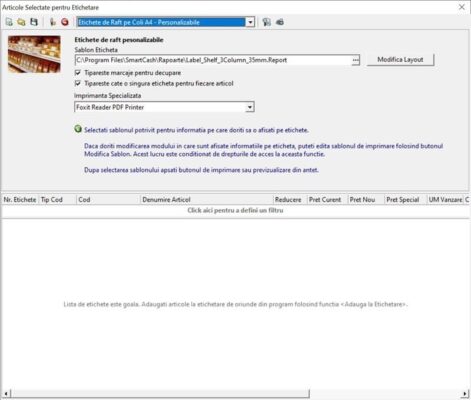The width and height of the screenshot is (471, 400).
Task: Open the Imprimanta Specializata printer dropdown
Action: point(250,107)
